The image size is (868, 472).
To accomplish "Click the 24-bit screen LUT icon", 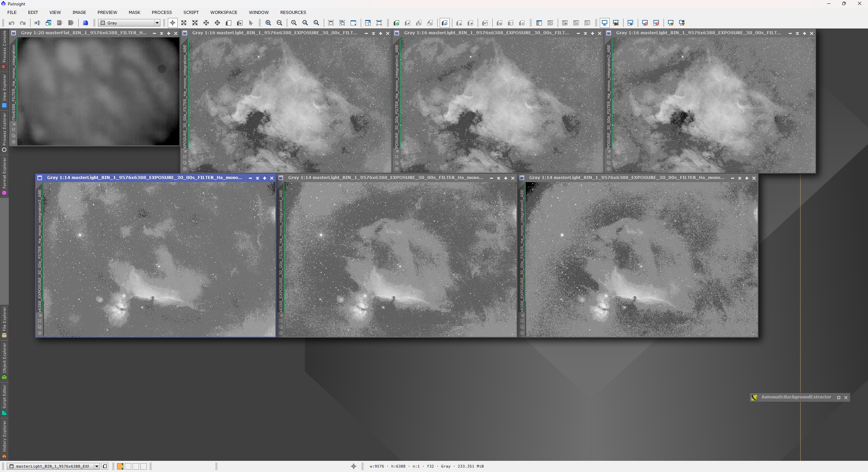I will (616, 23).
